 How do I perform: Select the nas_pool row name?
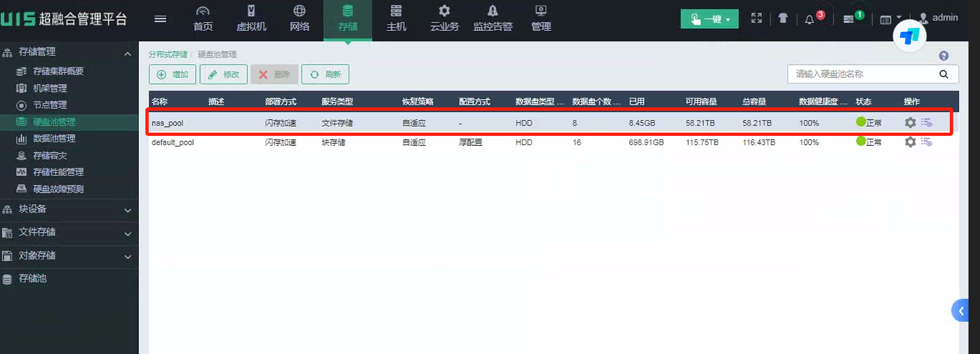coord(167,123)
